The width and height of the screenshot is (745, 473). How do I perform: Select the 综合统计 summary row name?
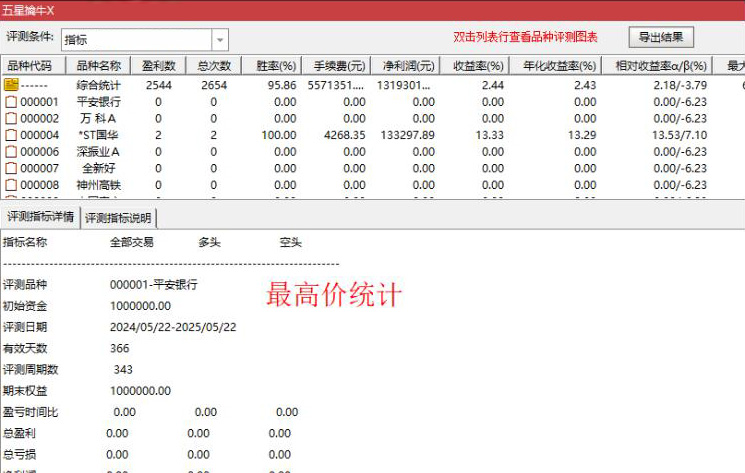pyautogui.click(x=98, y=85)
